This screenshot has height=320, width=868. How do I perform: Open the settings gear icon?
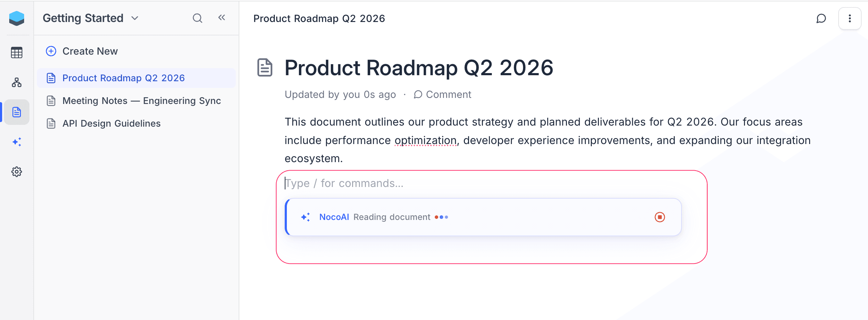click(x=17, y=172)
